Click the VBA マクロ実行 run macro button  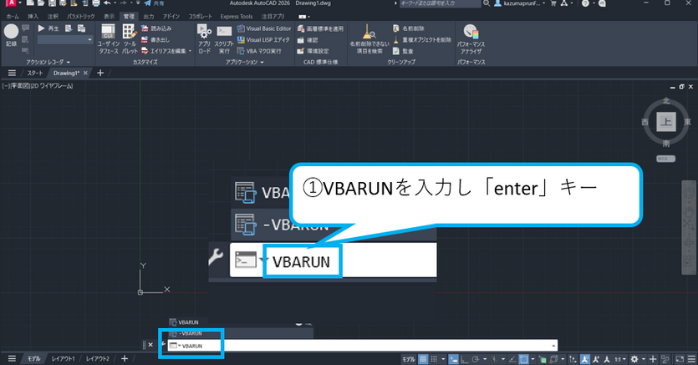pyautogui.click(x=259, y=51)
